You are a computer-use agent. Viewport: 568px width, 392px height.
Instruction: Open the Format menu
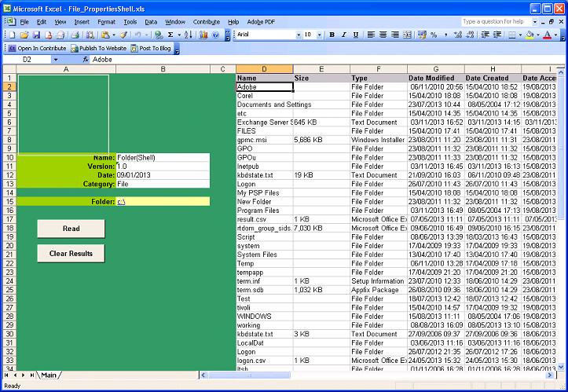106,22
